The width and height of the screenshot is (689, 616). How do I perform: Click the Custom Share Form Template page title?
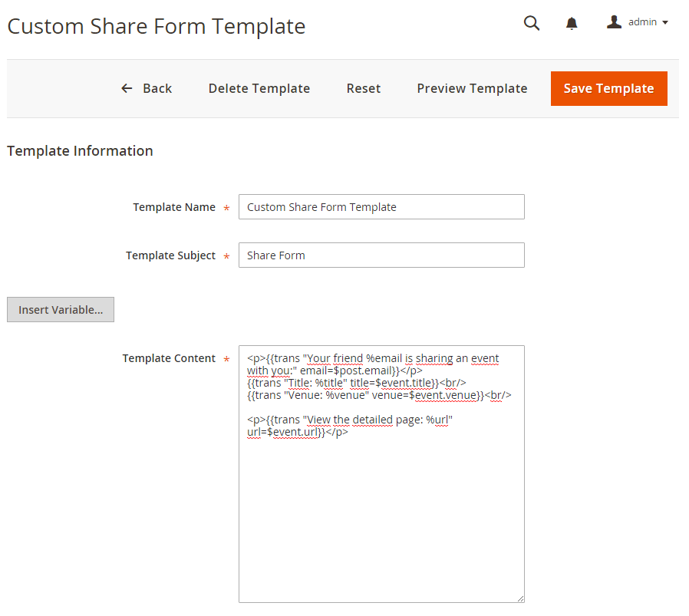pos(156,26)
